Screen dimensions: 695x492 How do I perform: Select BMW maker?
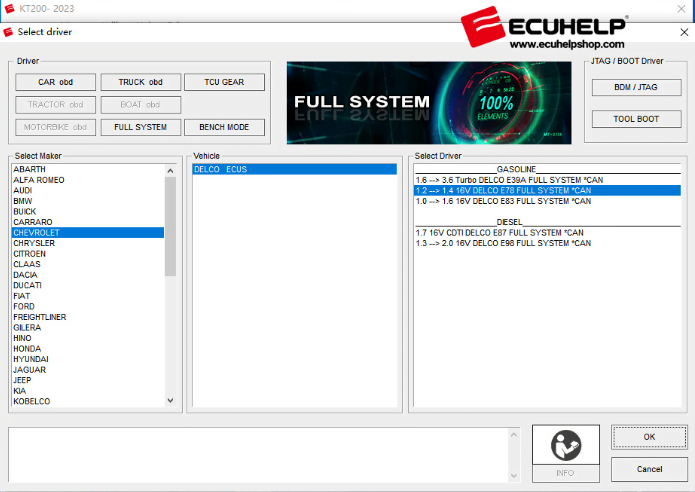click(x=88, y=201)
